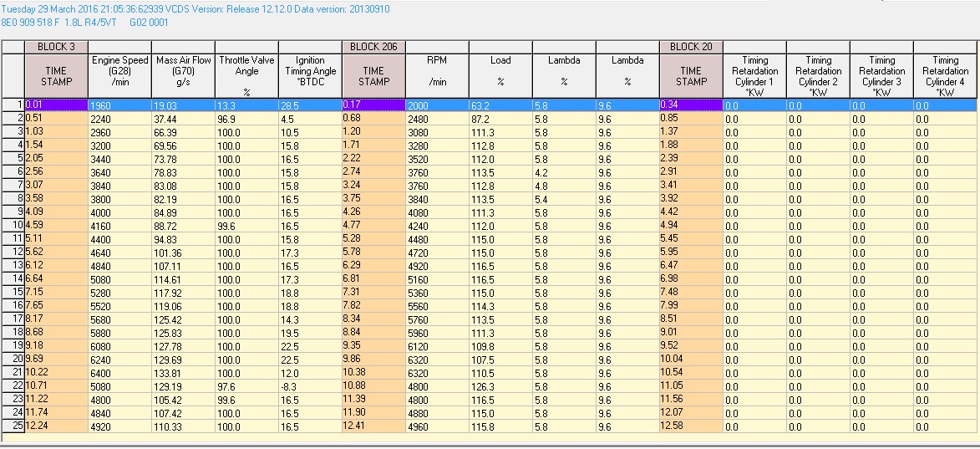Select row number 1 header

click(x=13, y=105)
